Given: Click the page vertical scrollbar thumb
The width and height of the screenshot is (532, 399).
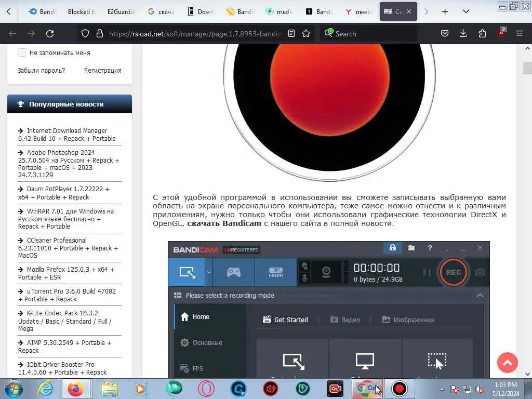Looking at the screenshot, I should pos(527,68).
